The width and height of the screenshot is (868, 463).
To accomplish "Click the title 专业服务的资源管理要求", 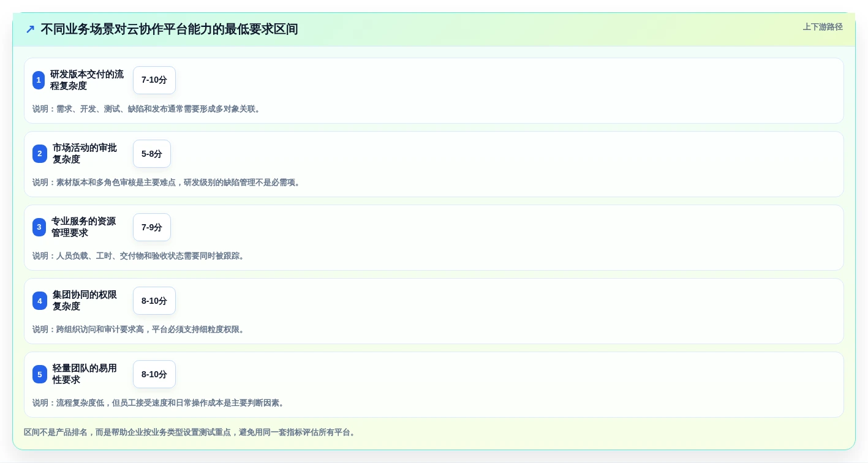I will 83,227.
